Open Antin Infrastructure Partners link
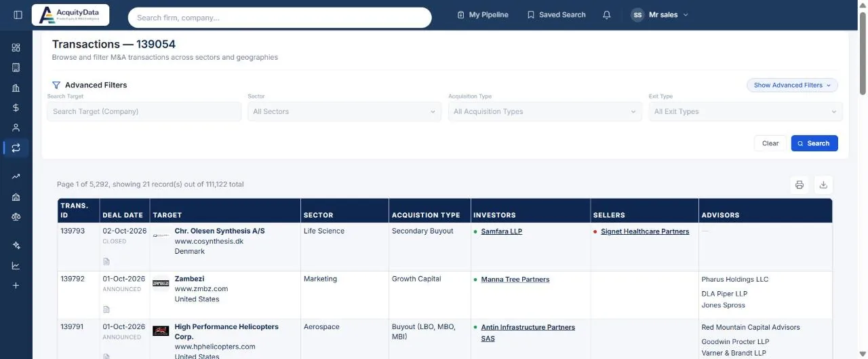 [x=528, y=333]
